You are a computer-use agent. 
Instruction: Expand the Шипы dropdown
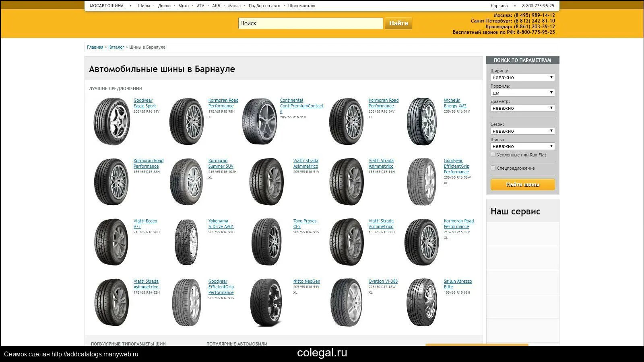522,146
